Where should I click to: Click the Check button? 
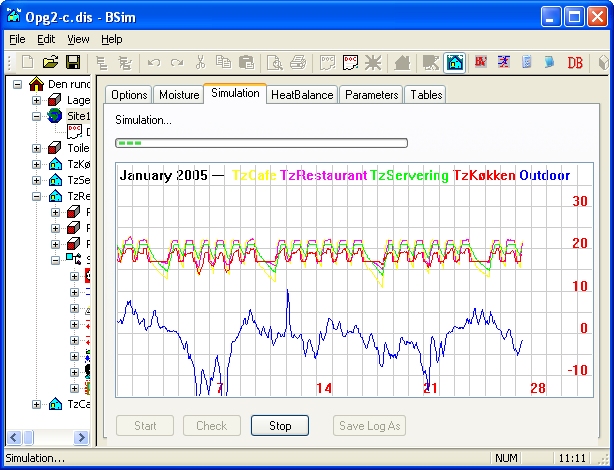[211, 426]
